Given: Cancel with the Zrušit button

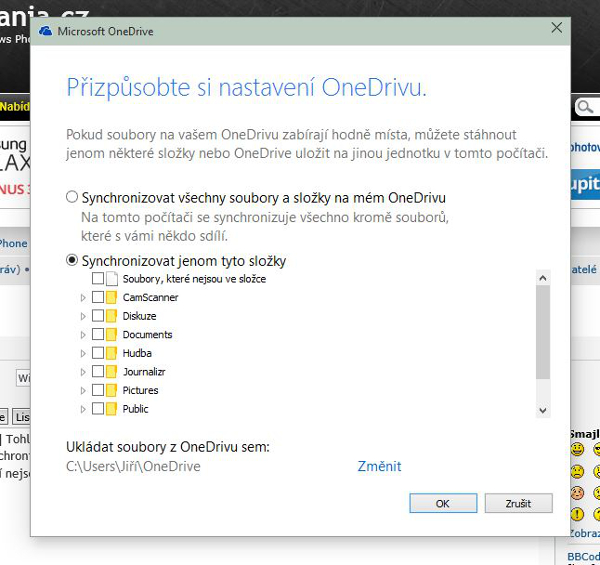Looking at the screenshot, I should pyautogui.click(x=518, y=503).
